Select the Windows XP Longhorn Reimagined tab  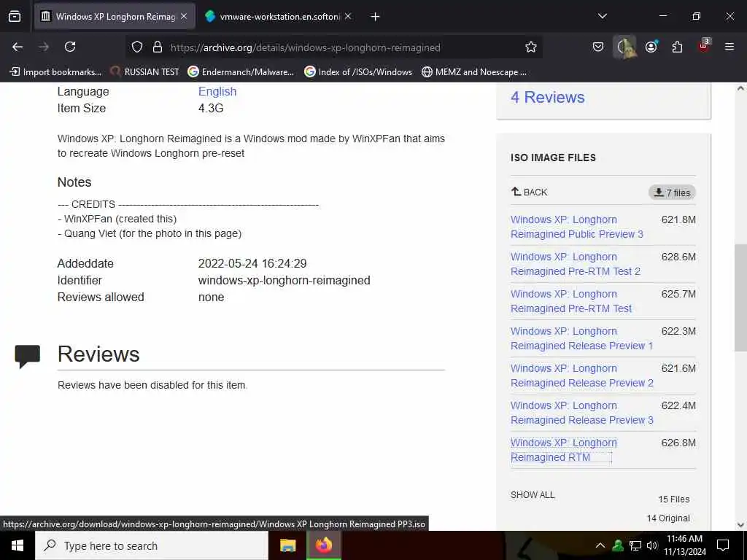115,16
